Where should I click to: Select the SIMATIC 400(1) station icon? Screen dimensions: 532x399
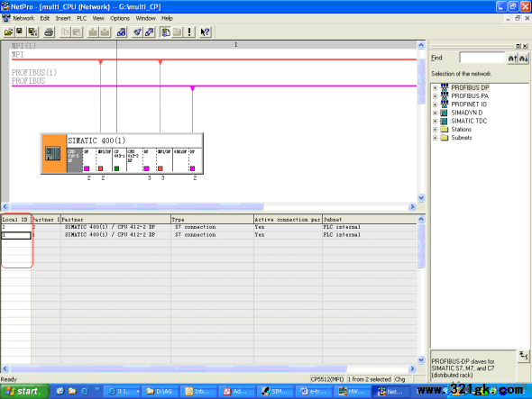[53, 154]
